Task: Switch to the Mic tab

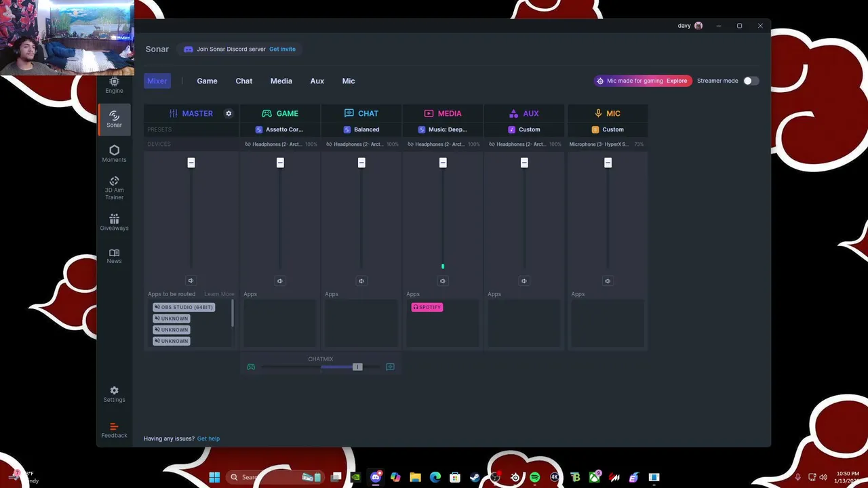Action: [x=349, y=81]
